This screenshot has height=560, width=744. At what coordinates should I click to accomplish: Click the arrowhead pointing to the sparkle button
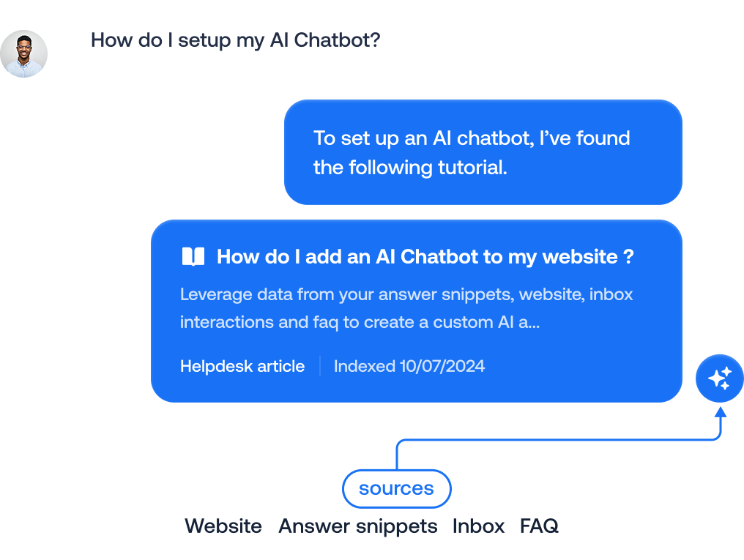(x=721, y=413)
